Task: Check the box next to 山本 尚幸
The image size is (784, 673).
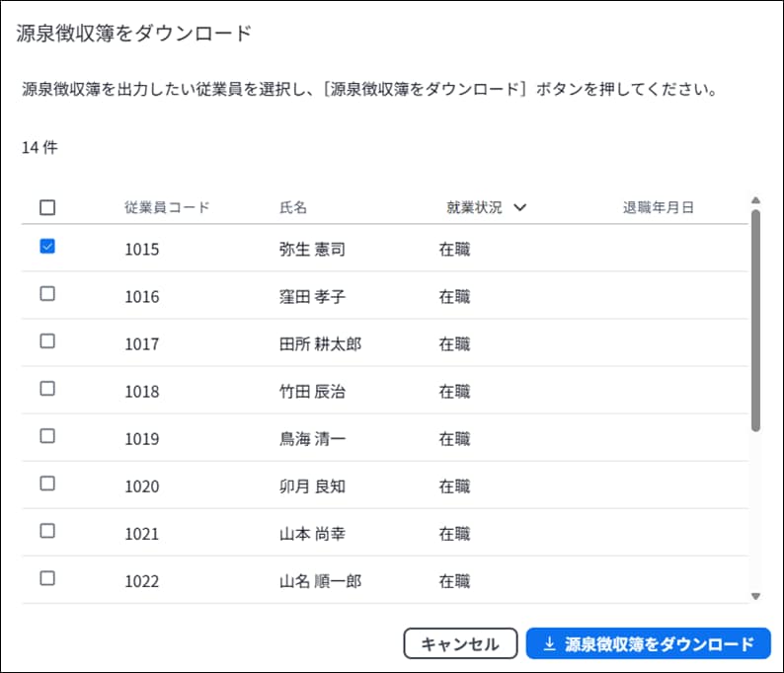Action: (x=47, y=531)
